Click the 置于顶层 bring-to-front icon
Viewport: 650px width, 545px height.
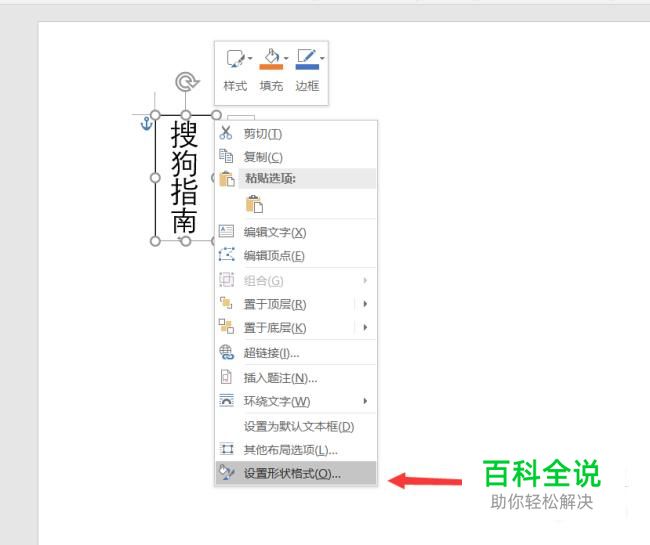pyautogui.click(x=226, y=303)
